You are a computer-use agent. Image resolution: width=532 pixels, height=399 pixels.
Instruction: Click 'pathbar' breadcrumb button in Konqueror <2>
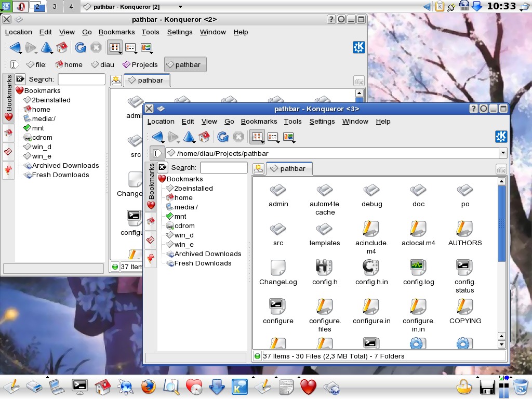[x=185, y=64]
